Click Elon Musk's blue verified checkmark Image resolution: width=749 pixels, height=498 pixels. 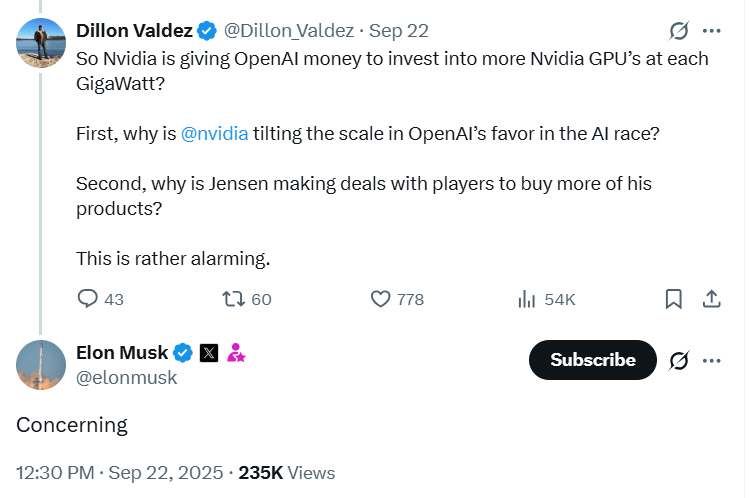point(184,352)
